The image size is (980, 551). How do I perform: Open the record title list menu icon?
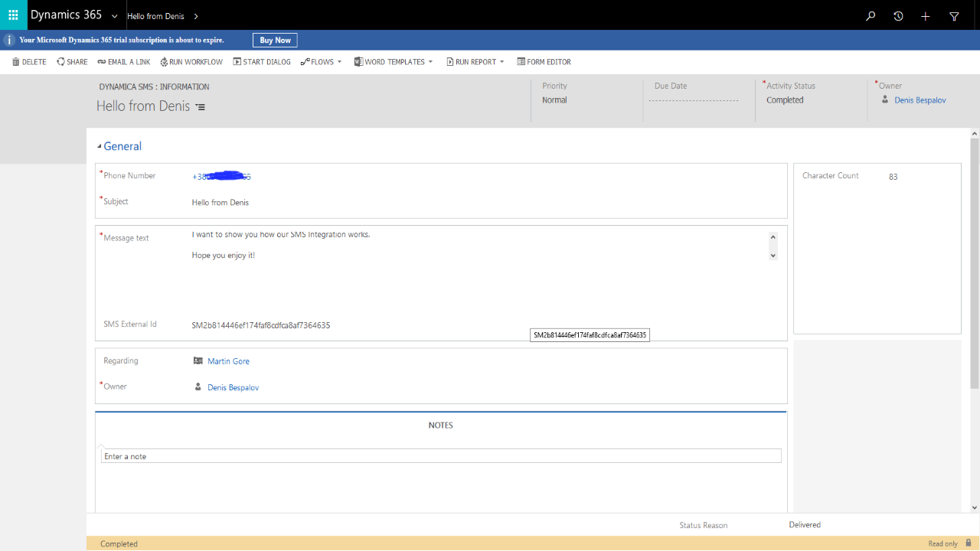201,107
